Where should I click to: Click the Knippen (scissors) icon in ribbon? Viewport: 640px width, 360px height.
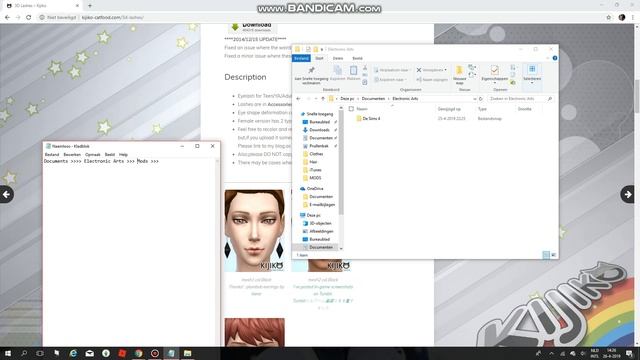pos(365,68)
